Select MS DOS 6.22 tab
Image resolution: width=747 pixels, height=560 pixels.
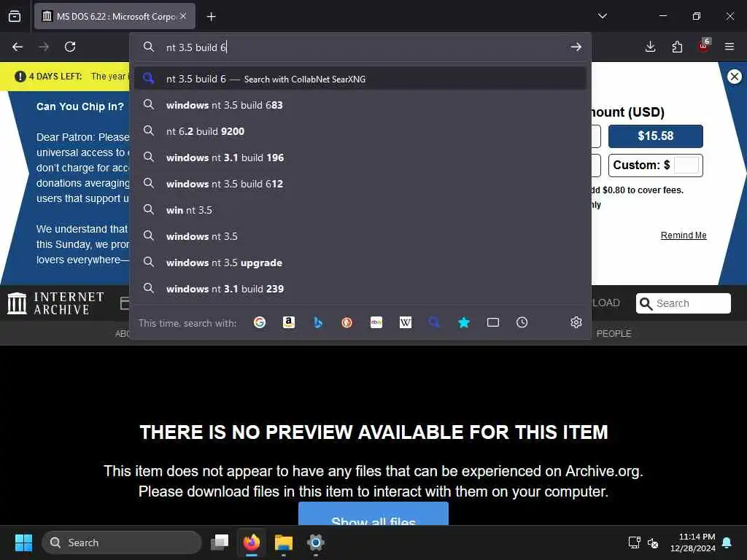115,16
